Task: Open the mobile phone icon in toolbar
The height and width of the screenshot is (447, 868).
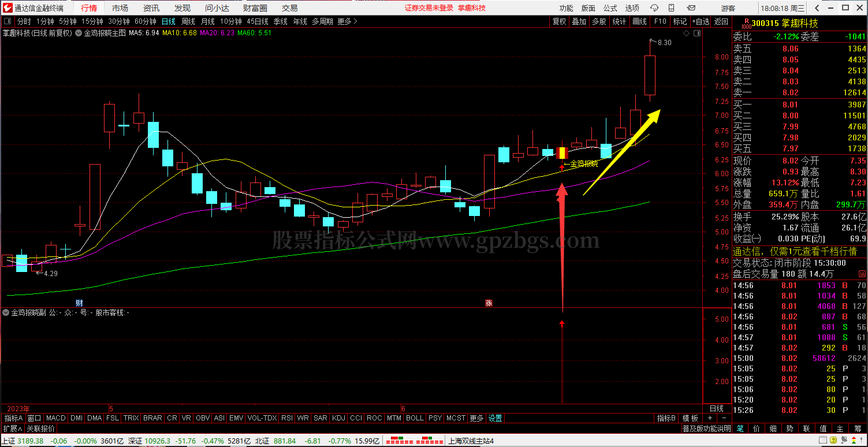Action: tap(671, 8)
